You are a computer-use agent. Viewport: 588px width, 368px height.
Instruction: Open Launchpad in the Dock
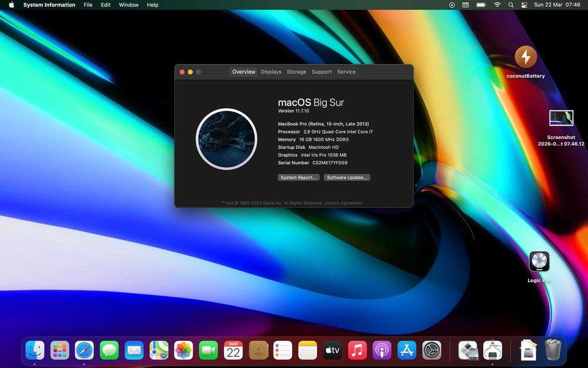click(x=59, y=350)
